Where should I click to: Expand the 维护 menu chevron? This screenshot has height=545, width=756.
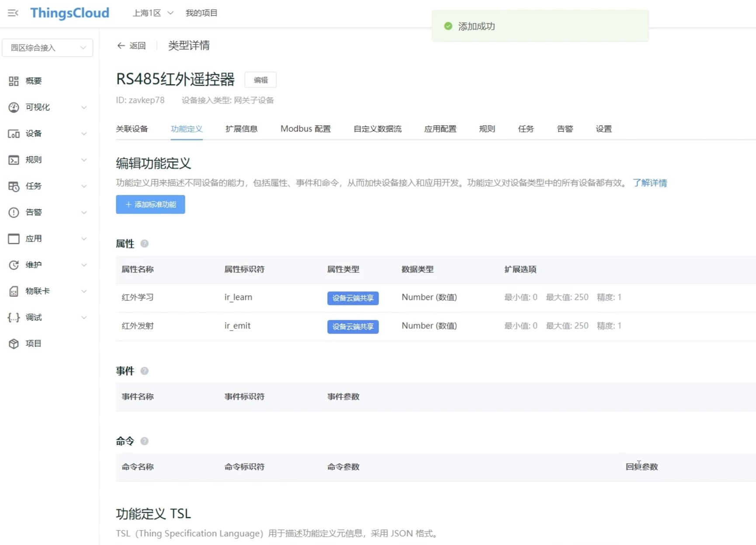(84, 265)
